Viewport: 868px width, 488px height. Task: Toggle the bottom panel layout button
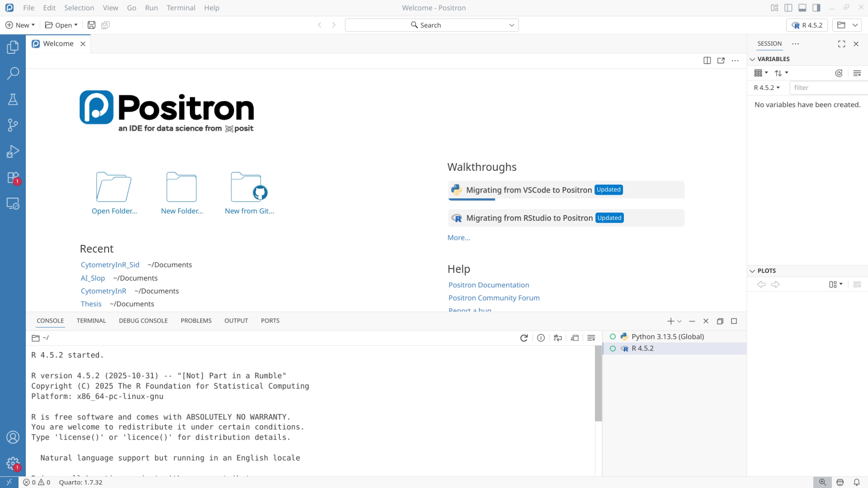point(802,8)
